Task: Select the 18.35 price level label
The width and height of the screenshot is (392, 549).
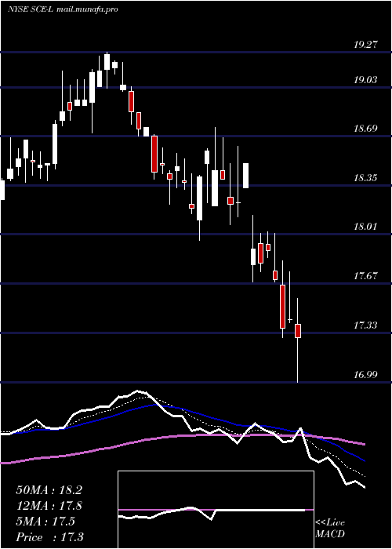Action: pos(365,178)
